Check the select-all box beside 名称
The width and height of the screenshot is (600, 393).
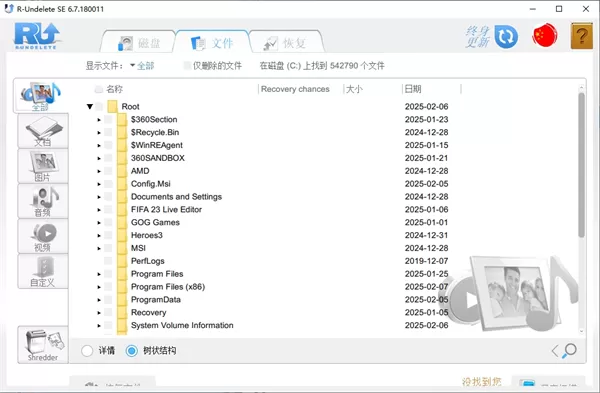coord(99,89)
